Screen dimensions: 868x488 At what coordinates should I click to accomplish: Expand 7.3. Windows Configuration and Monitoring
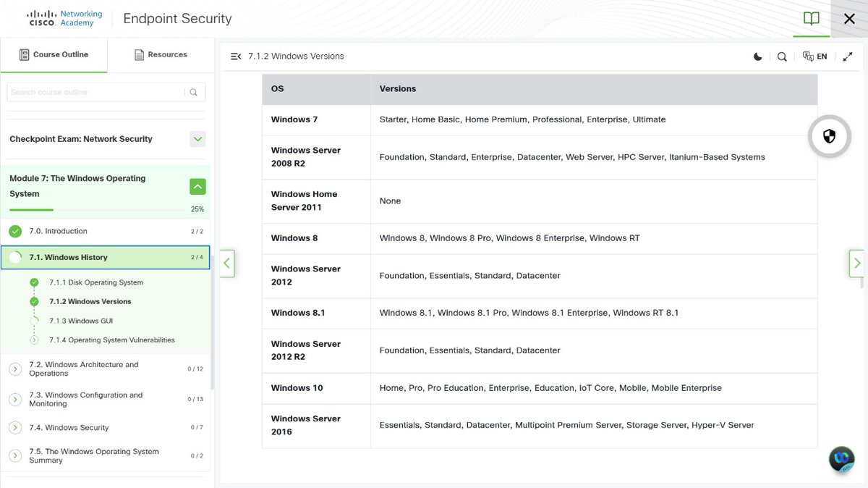click(x=15, y=400)
